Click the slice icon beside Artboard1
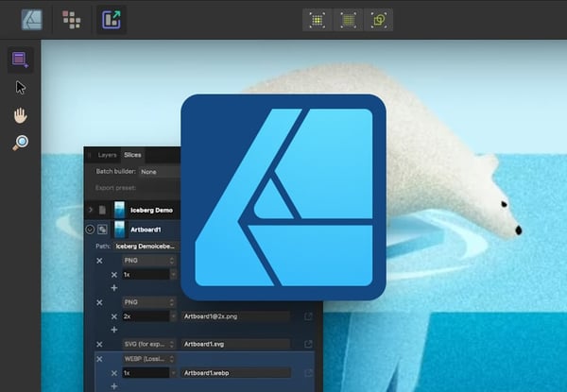 tap(102, 230)
